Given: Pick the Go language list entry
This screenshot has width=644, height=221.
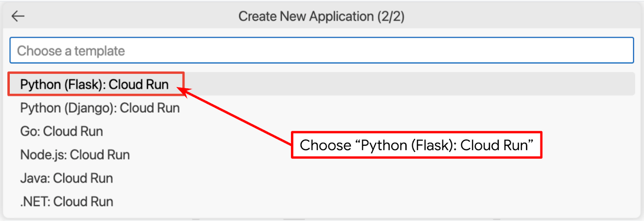Looking at the screenshot, I should [62, 131].
